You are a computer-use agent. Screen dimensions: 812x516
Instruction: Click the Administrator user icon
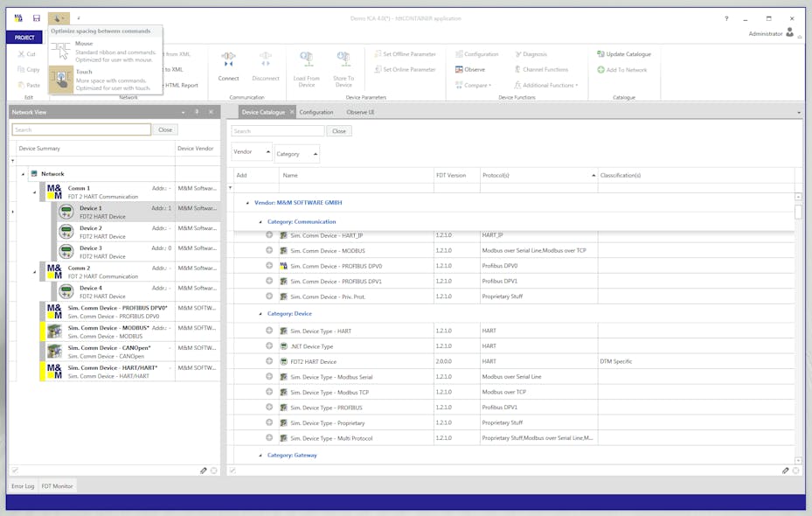click(x=790, y=32)
